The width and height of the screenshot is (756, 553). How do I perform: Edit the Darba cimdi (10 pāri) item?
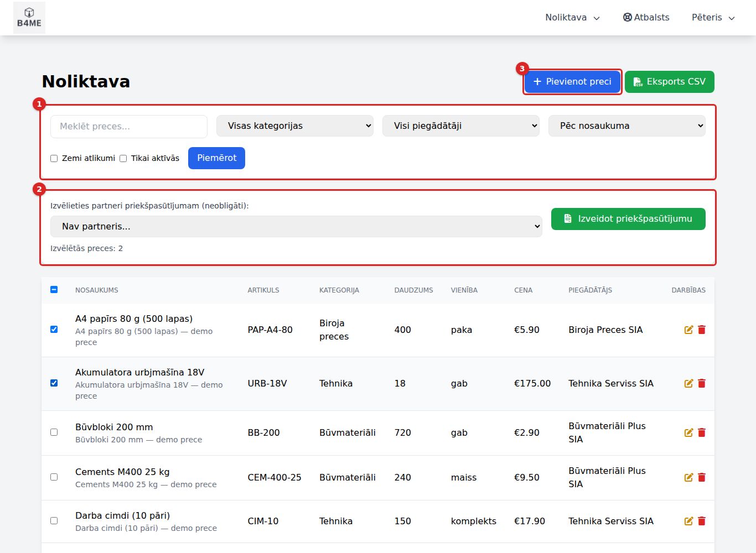[x=688, y=521]
